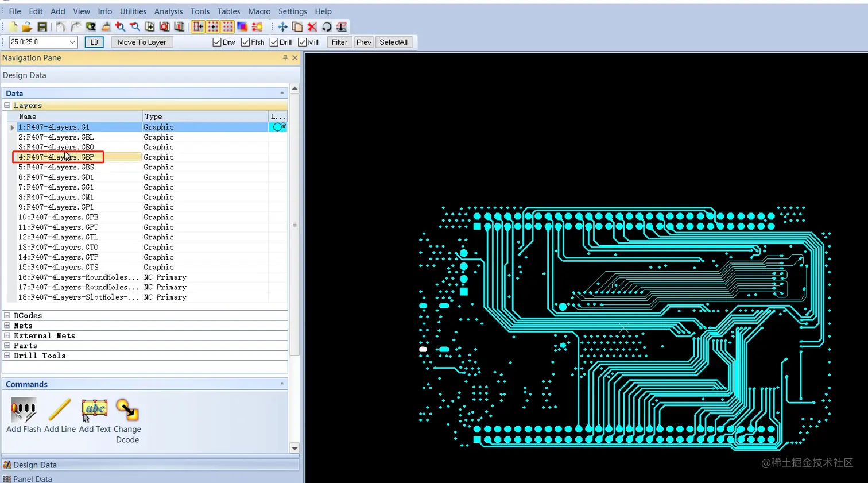Open the Settings menu
This screenshot has height=483, width=868.
pos(293,11)
